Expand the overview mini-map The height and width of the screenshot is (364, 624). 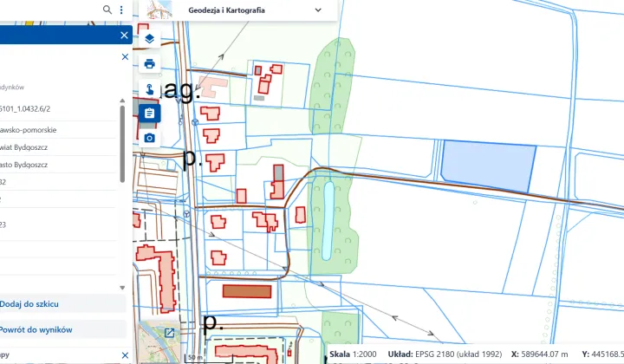(169, 333)
